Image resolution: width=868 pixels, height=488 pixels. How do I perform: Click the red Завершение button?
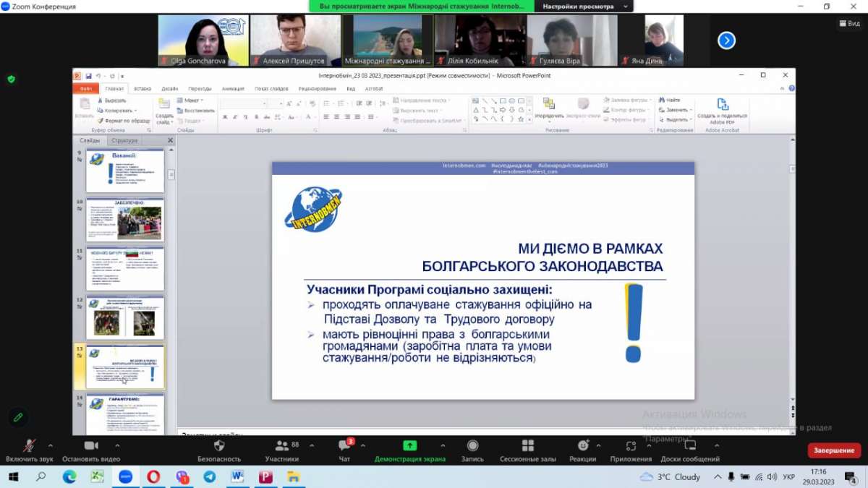tap(834, 450)
